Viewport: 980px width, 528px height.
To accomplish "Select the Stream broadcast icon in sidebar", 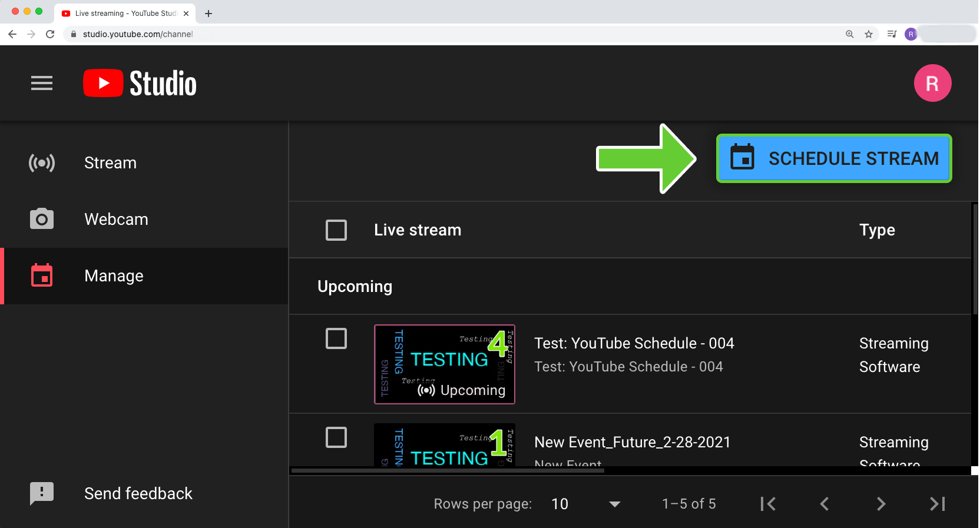I will (x=42, y=162).
